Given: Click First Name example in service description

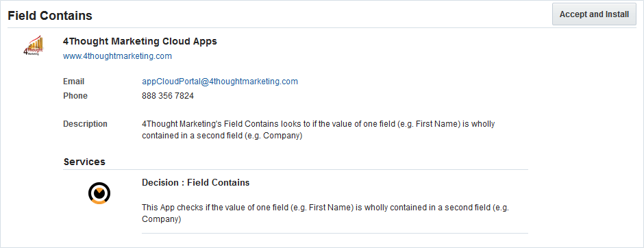Looking at the screenshot, I should point(331,208).
